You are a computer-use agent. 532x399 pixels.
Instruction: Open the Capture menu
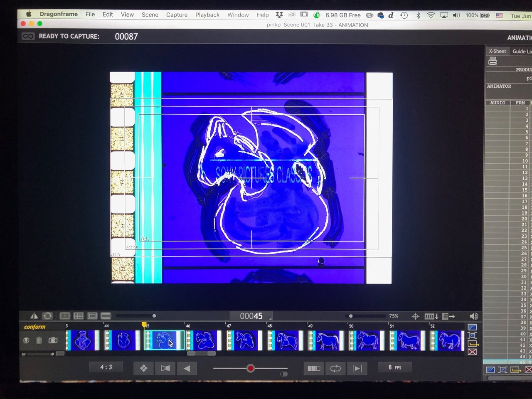[x=177, y=15]
